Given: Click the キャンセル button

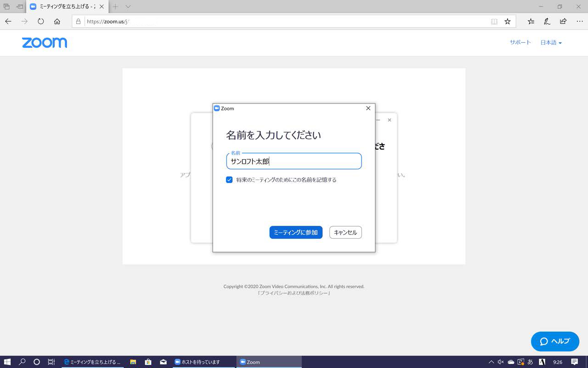Looking at the screenshot, I should (345, 232).
